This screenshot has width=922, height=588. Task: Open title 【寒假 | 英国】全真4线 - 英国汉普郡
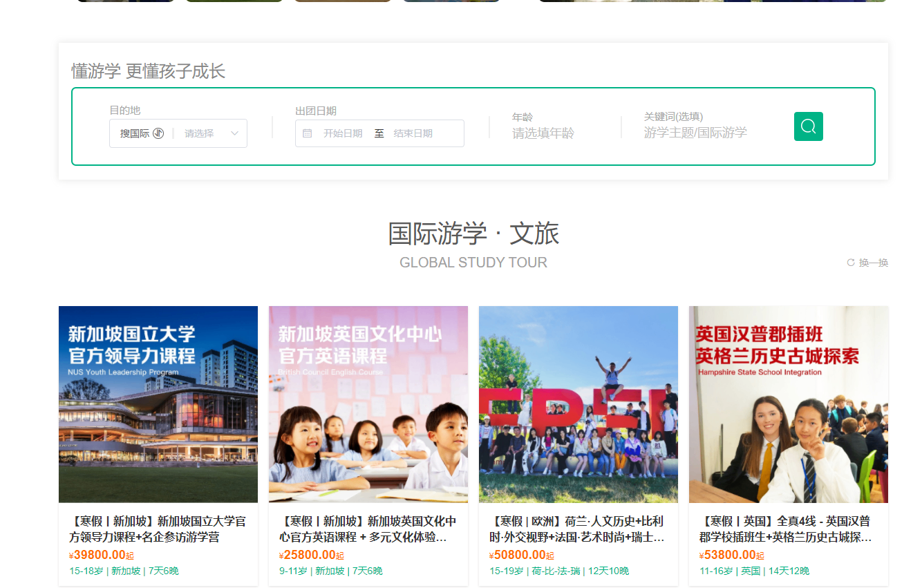pyautogui.click(x=789, y=529)
